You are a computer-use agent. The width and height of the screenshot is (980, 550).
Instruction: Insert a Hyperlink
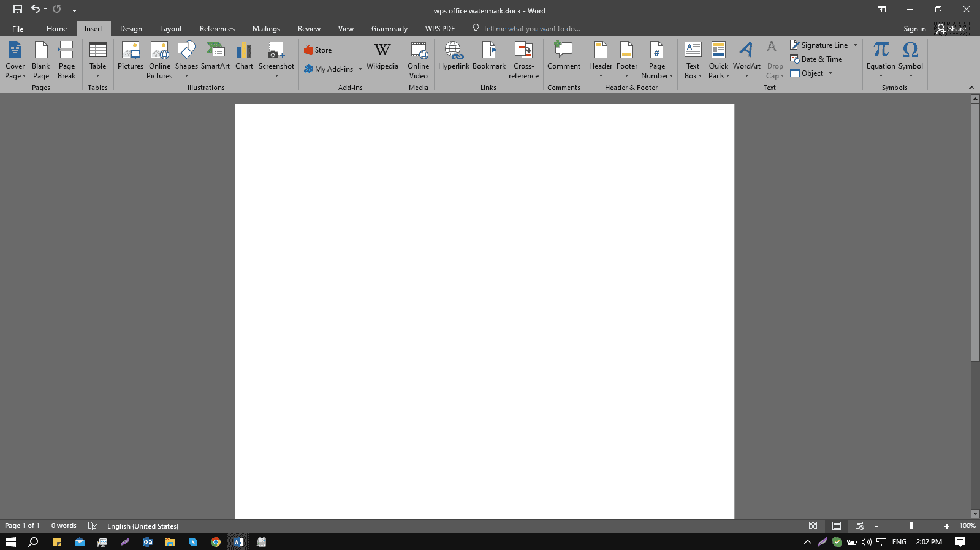click(454, 56)
